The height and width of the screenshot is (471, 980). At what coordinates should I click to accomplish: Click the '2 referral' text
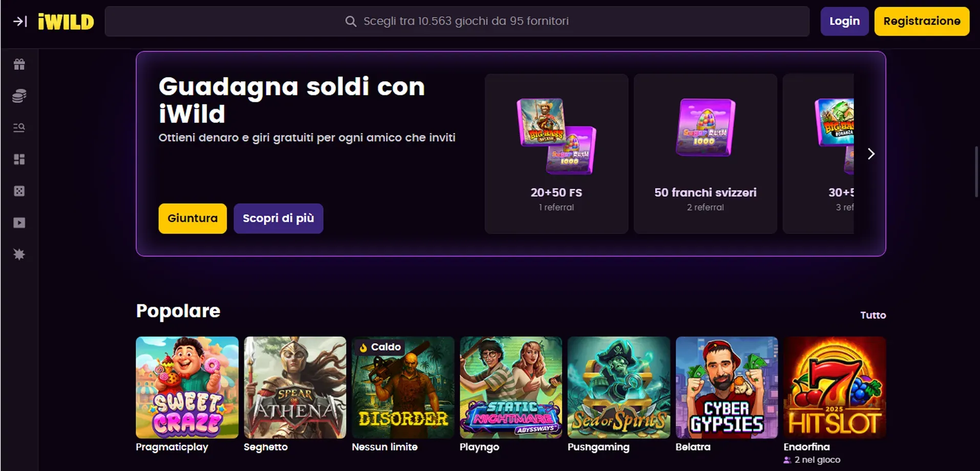click(x=706, y=207)
